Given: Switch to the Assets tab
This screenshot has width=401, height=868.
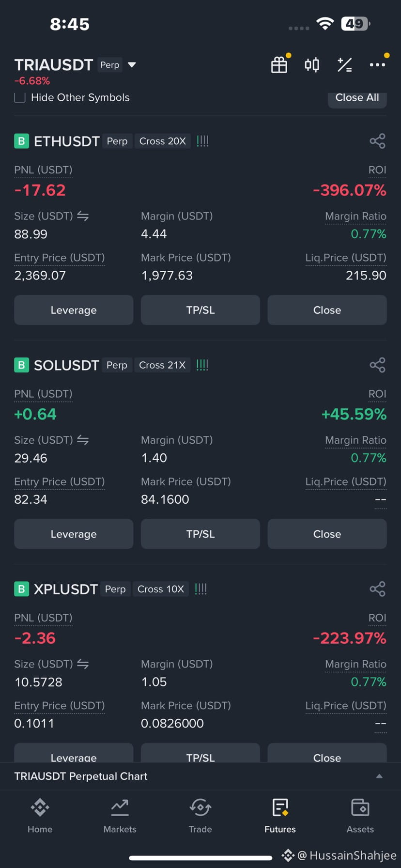Looking at the screenshot, I should pyautogui.click(x=360, y=816).
